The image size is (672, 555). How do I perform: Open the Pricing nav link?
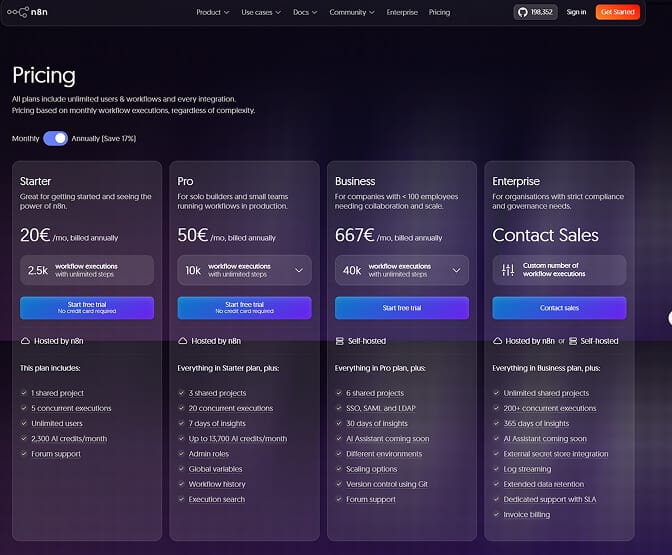point(439,12)
